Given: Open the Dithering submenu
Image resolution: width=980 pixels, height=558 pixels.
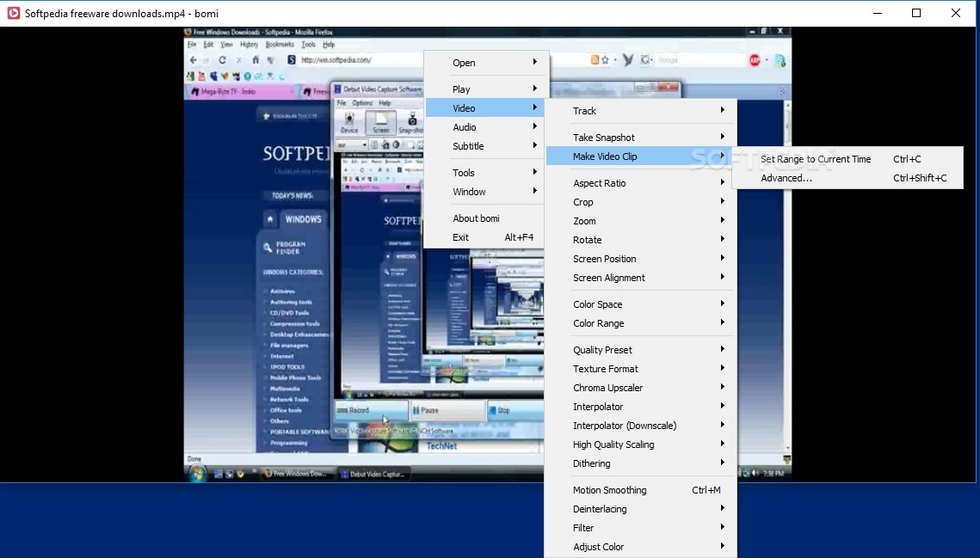Looking at the screenshot, I should [641, 463].
